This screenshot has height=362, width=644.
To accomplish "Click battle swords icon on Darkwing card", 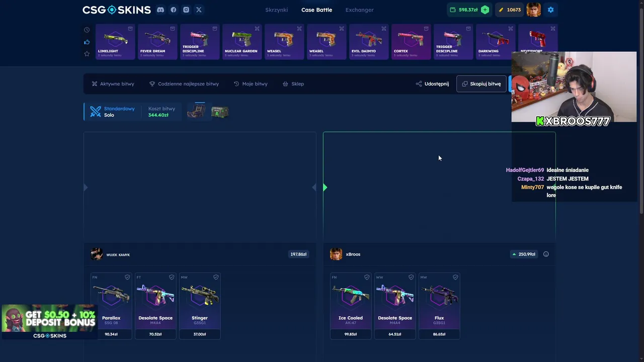I will pos(511,29).
